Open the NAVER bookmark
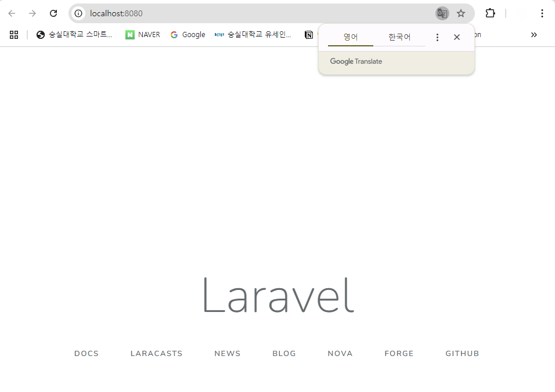 (x=143, y=35)
